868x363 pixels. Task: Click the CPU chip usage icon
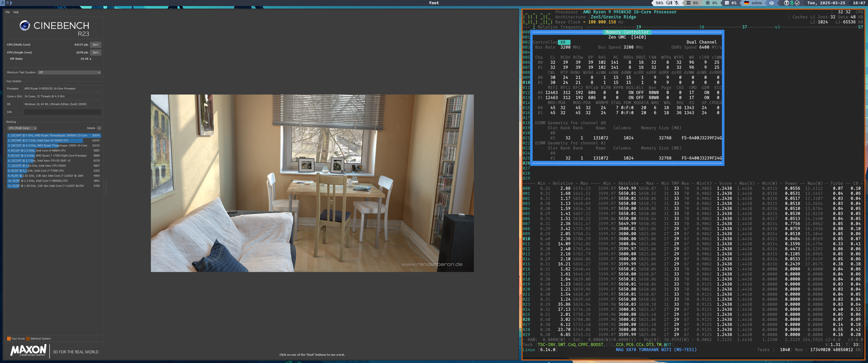coord(708,3)
